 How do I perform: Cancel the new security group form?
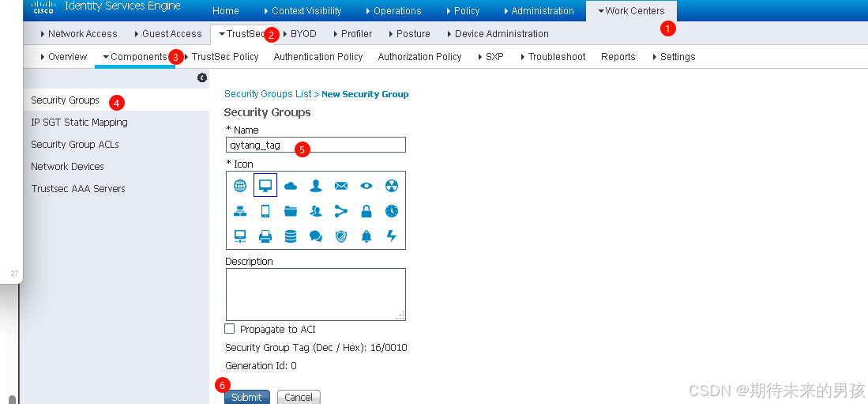(299, 398)
